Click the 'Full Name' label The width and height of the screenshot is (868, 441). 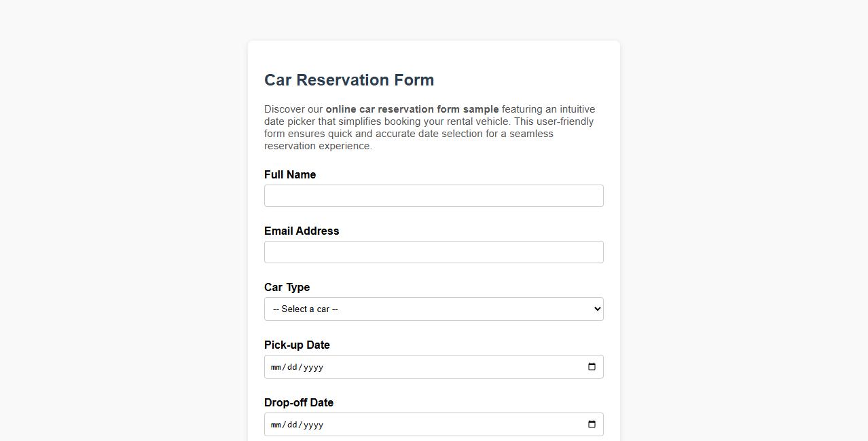[x=290, y=174]
